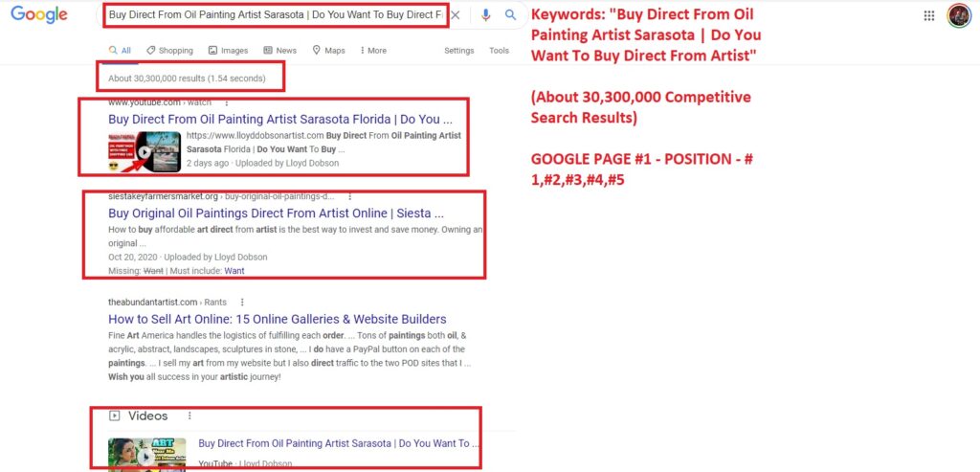
Task: Switch to the News tab
Action: click(280, 51)
